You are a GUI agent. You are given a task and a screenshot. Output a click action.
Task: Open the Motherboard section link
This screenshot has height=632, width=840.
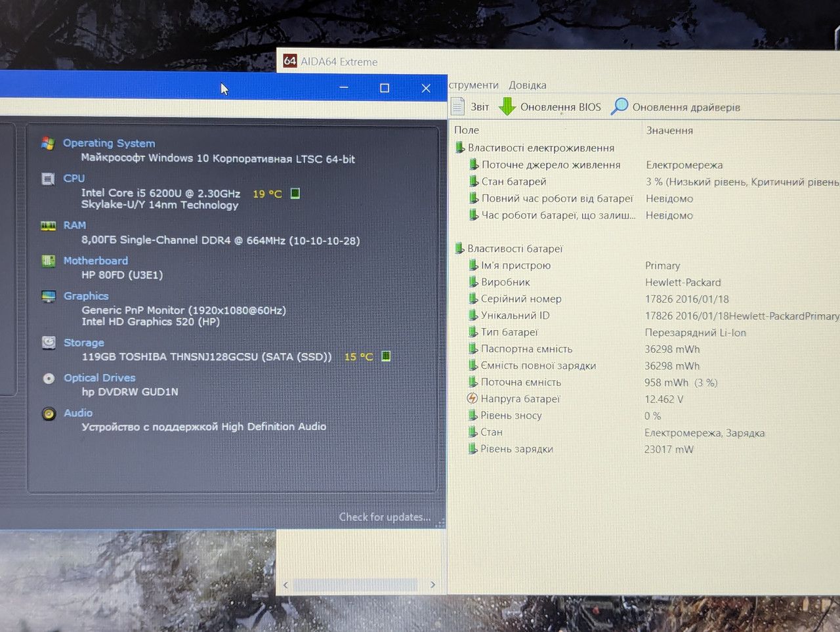[x=96, y=261]
